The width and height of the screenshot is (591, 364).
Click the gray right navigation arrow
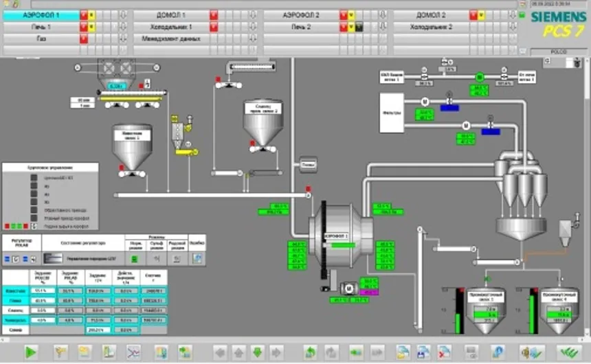coord(276,353)
